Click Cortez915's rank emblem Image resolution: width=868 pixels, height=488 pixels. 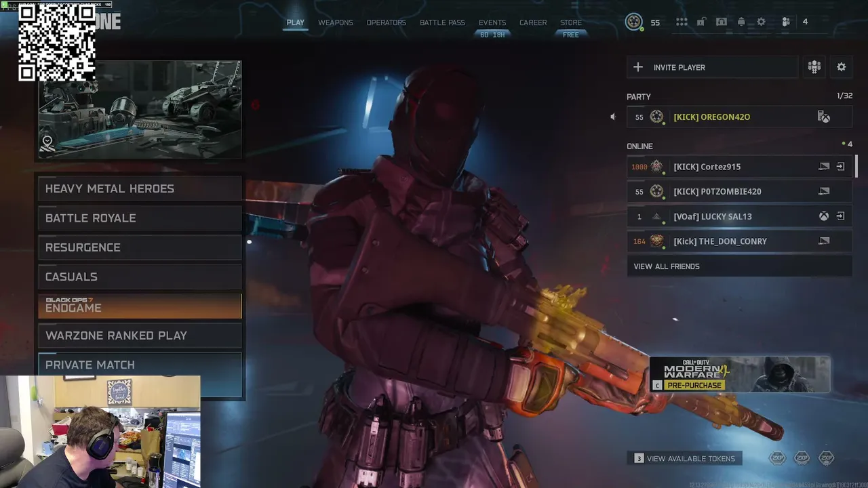point(656,167)
